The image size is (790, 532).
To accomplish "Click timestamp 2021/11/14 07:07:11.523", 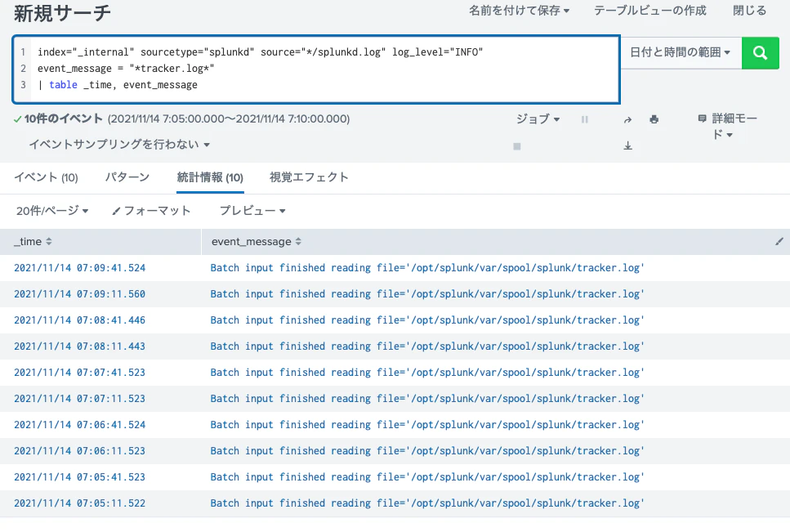I will point(79,399).
